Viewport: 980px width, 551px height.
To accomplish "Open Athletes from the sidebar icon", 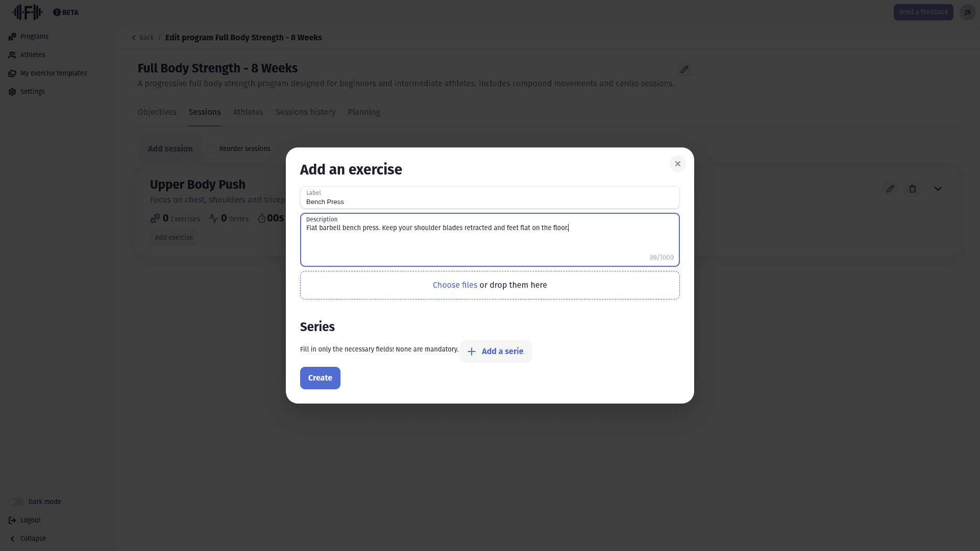I will click(12, 55).
